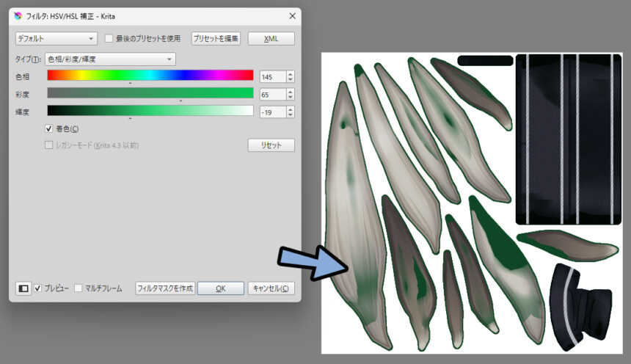The image size is (631, 364).
Task: Click the キャンセル button
Action: click(x=271, y=288)
